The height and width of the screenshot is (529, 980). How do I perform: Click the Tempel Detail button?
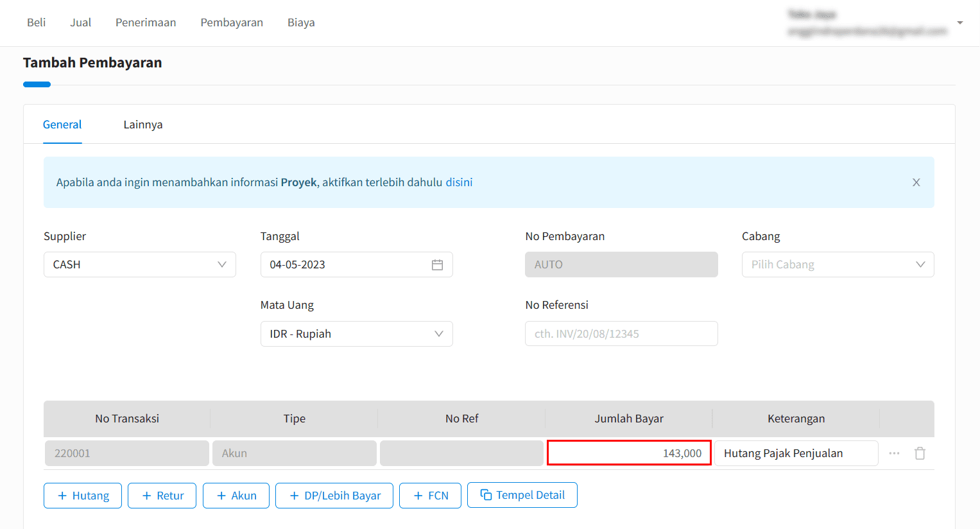522,495
